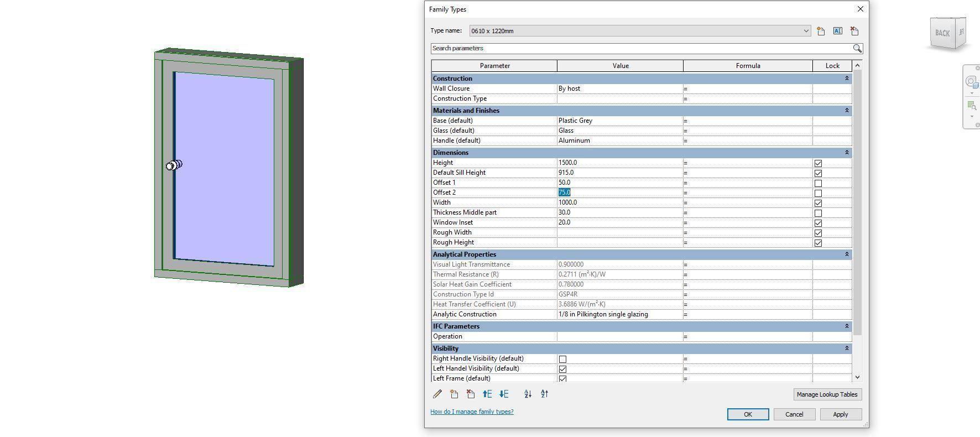Click the BACK face of the ViewCube
Viewport: 980px width, 437px height.
click(942, 33)
